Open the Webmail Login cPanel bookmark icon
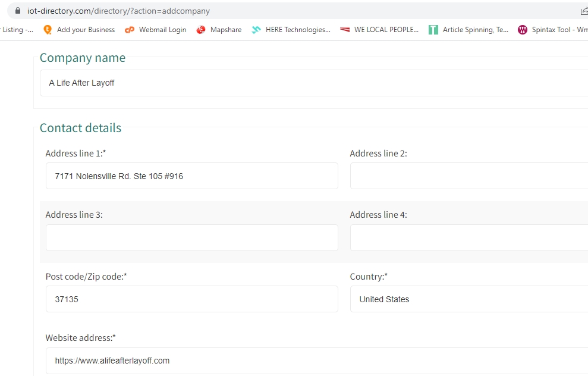This screenshot has height=376, width=588. tap(130, 30)
